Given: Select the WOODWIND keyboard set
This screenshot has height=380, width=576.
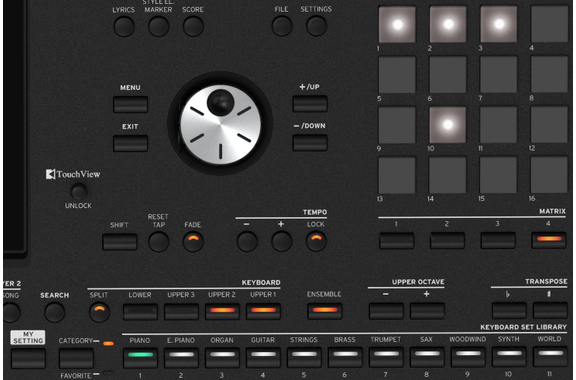Looking at the screenshot, I should coord(468,357).
